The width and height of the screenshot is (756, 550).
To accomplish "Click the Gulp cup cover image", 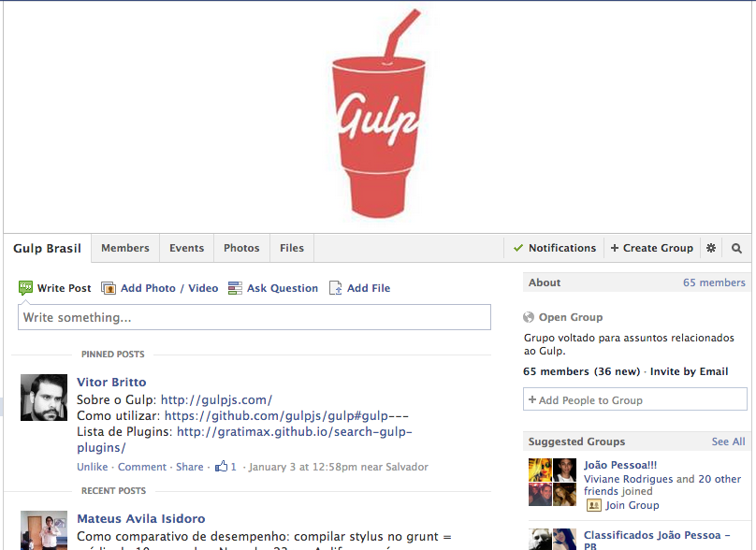I will [x=377, y=113].
